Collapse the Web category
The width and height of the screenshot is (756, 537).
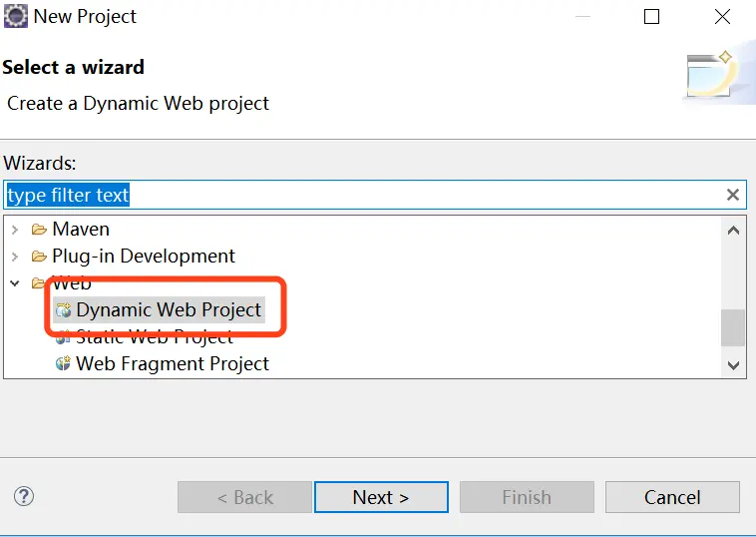pos(15,283)
